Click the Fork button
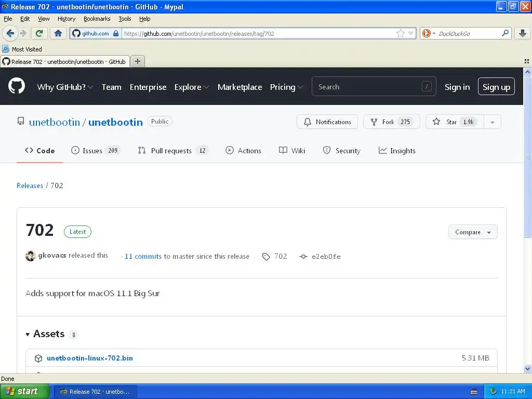Image resolution: width=532 pixels, height=399 pixels. 392,122
